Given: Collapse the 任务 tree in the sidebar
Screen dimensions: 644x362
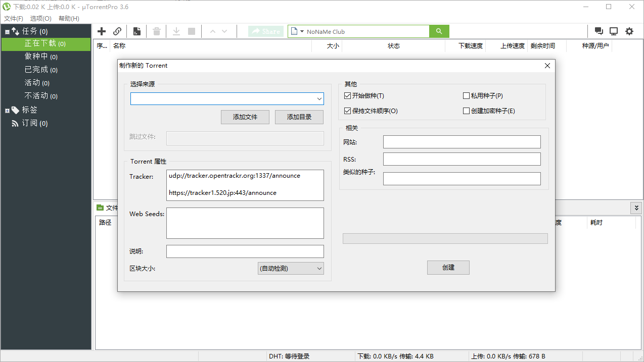Looking at the screenshot, I should click(x=7, y=31).
